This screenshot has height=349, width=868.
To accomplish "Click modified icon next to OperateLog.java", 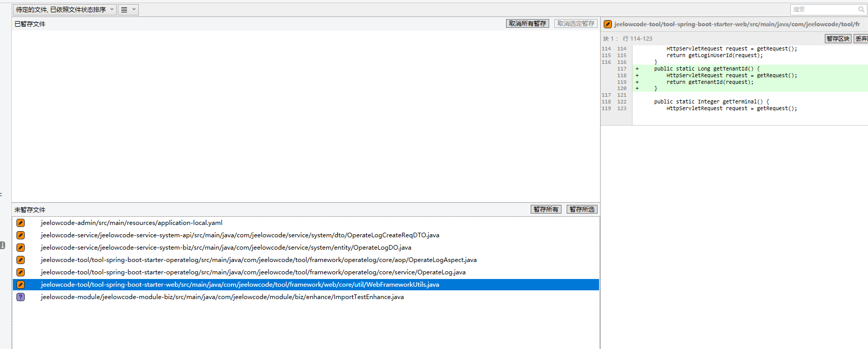I will tap(21, 272).
